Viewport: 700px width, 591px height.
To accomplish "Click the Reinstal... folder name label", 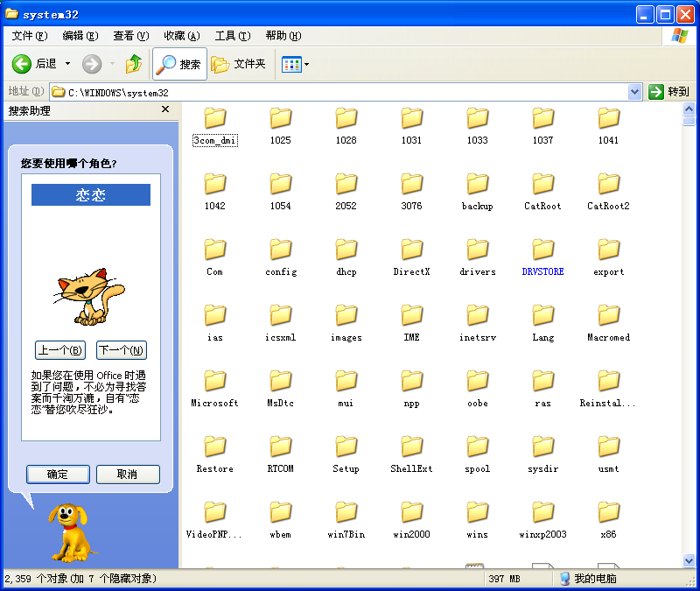I will point(607,403).
